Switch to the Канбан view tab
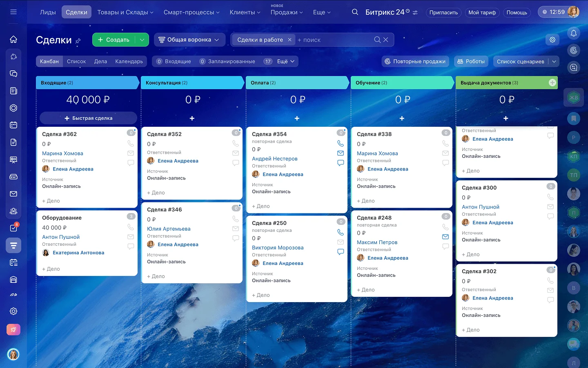The width and height of the screenshot is (588, 368). tap(49, 61)
